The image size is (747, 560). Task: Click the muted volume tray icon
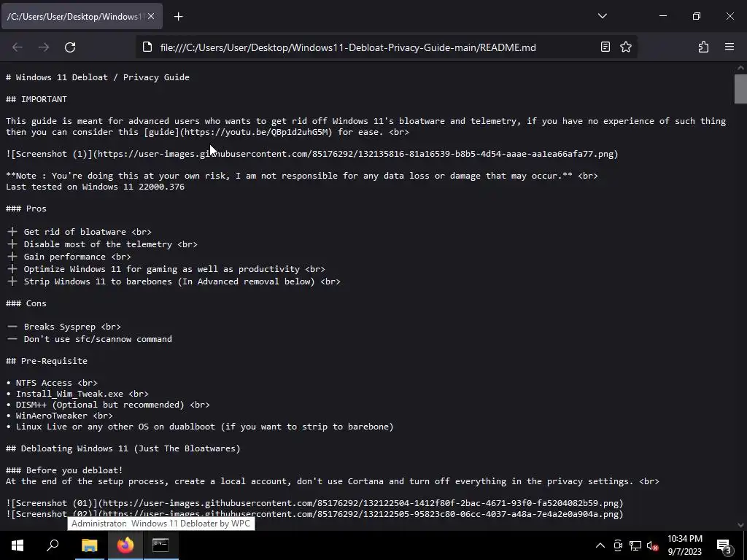[653, 545]
